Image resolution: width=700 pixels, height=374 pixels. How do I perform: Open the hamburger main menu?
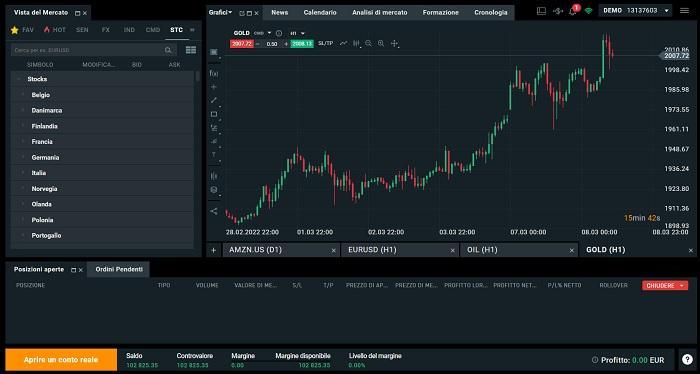pyautogui.click(x=684, y=11)
